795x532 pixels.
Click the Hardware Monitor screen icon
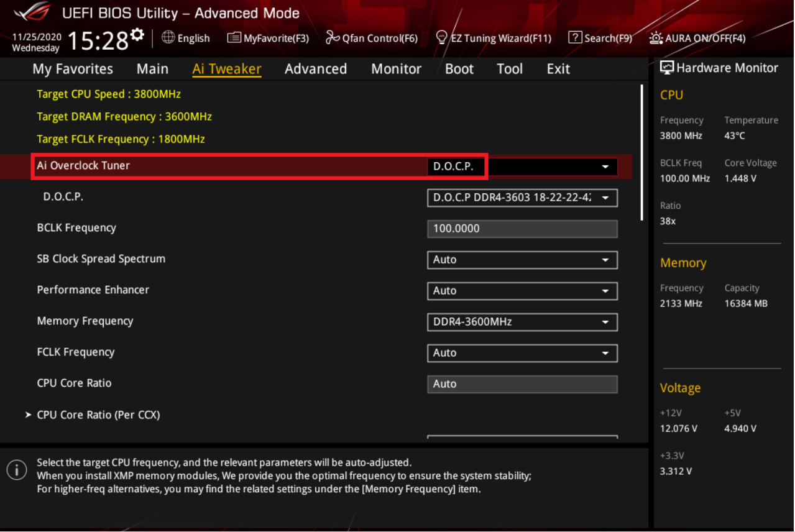667,68
